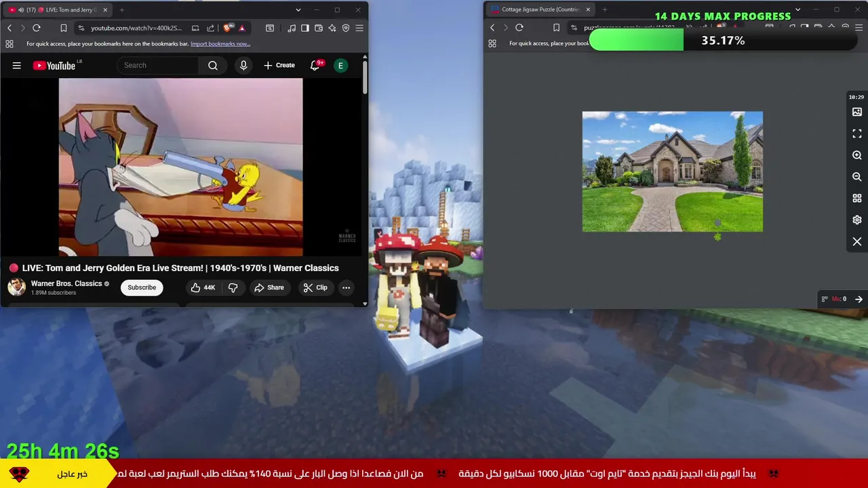The width and height of the screenshot is (868, 488).
Task: Open a new tab in the puzzle window
Action: (605, 9)
